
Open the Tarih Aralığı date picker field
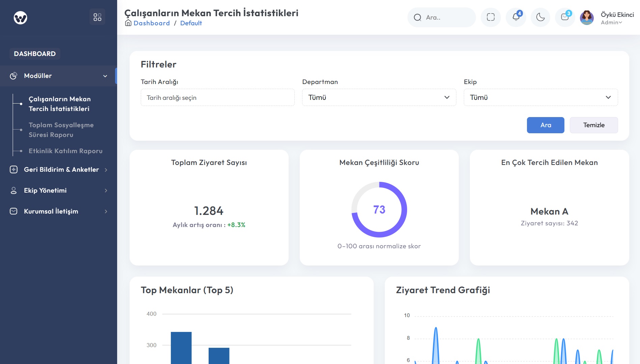pos(218,97)
